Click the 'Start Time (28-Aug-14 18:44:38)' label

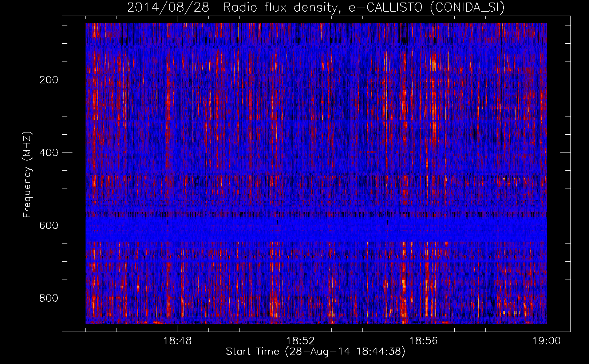coord(316,352)
